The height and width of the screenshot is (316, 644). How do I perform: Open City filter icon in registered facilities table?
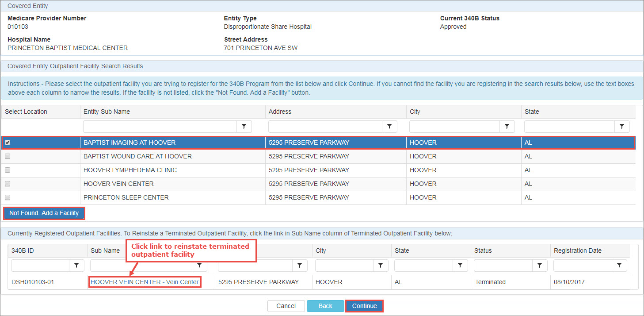click(381, 265)
